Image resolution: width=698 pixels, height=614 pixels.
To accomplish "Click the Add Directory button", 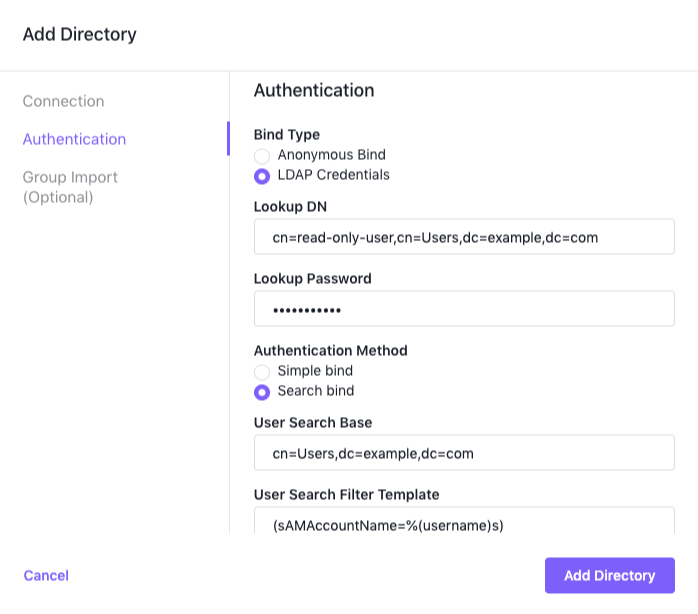I will point(610,575).
